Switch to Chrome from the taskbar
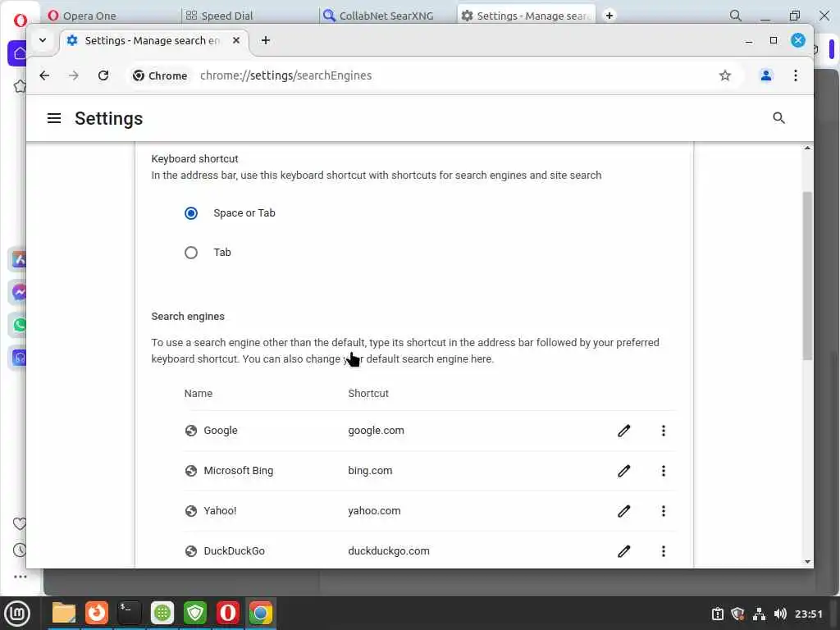The height and width of the screenshot is (630, 840). pyautogui.click(x=261, y=613)
